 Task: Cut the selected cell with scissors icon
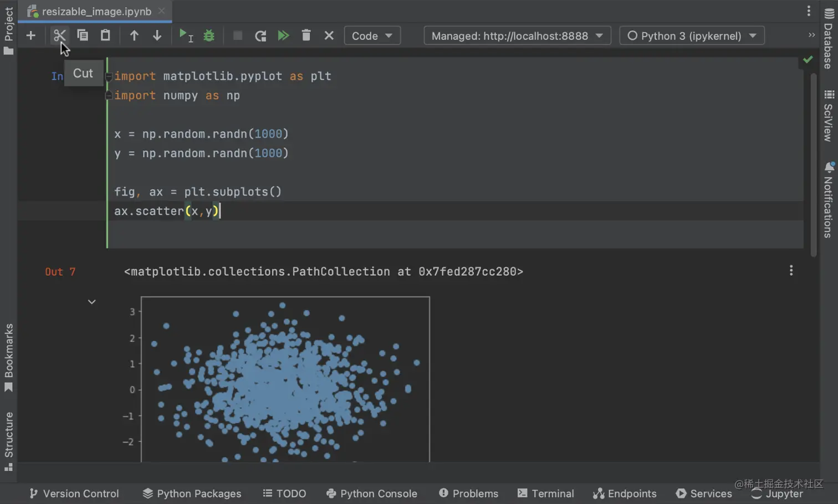point(59,35)
